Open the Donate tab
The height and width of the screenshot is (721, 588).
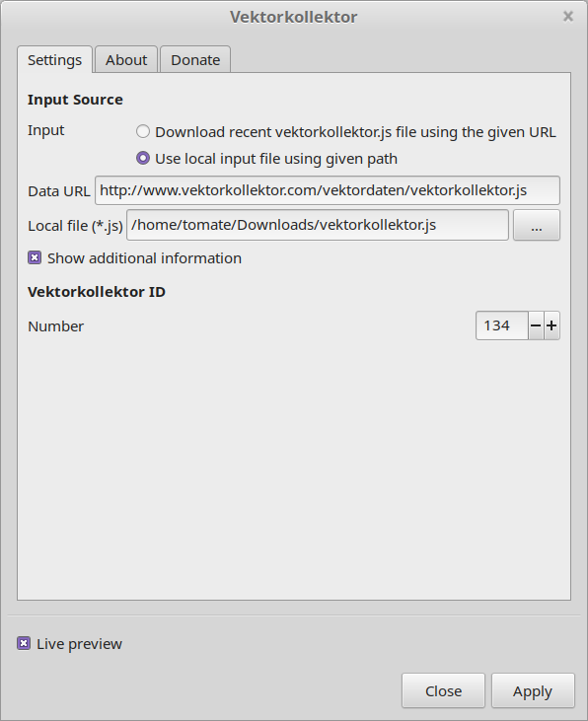tap(195, 60)
